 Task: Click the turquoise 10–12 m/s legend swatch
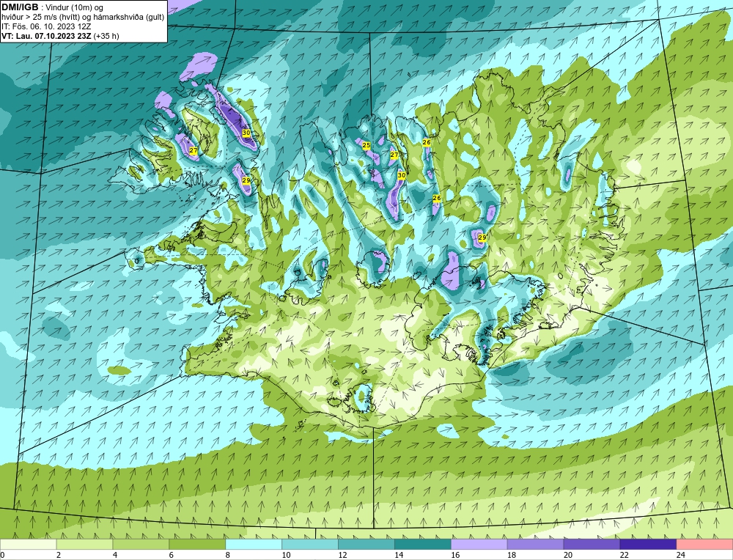pyautogui.click(x=310, y=544)
